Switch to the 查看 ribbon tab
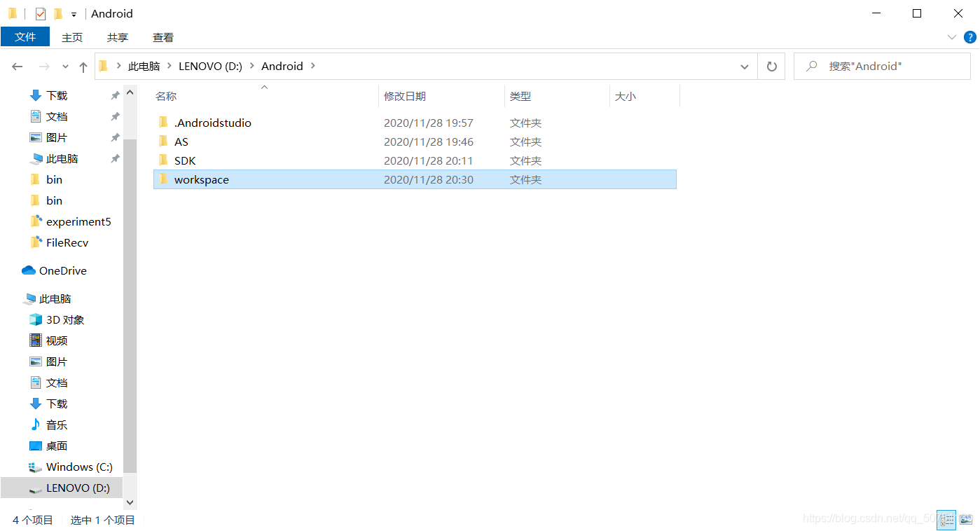This screenshot has width=980, height=531. click(163, 37)
